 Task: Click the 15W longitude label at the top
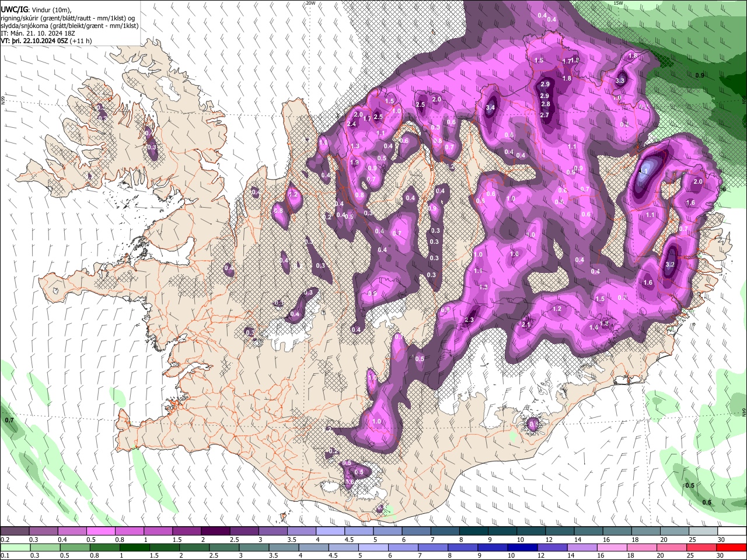[x=618, y=3]
